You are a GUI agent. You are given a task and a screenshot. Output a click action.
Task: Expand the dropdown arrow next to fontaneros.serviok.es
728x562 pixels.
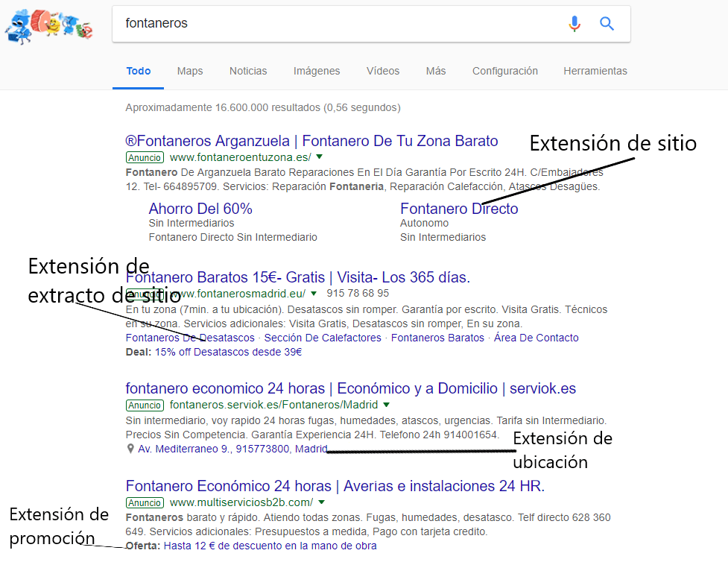click(x=386, y=405)
